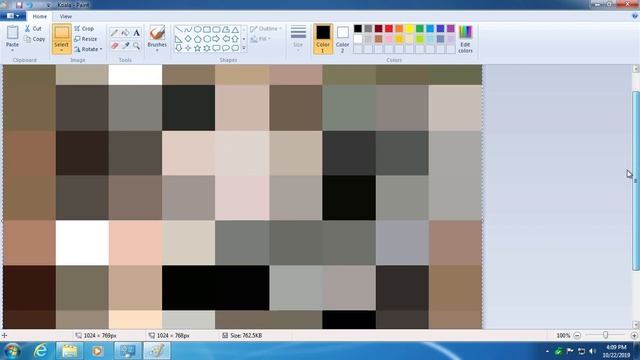This screenshot has width=640, height=360.
Task: Pick the purple color swatch
Action: pyautogui.click(x=451, y=28)
